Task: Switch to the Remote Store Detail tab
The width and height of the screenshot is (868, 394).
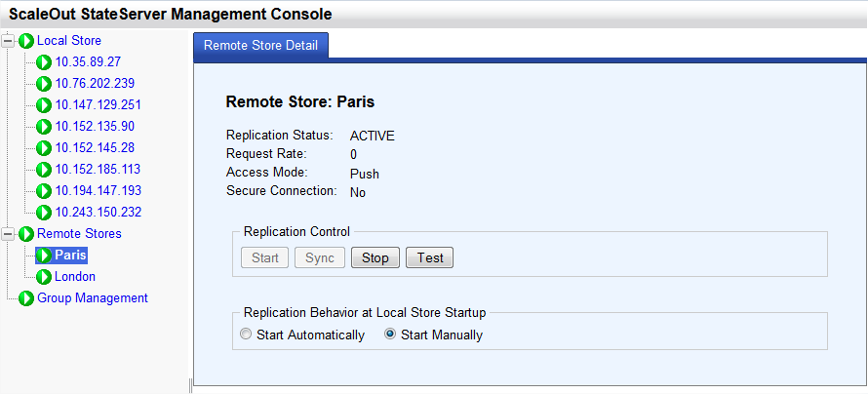Action: [260, 46]
